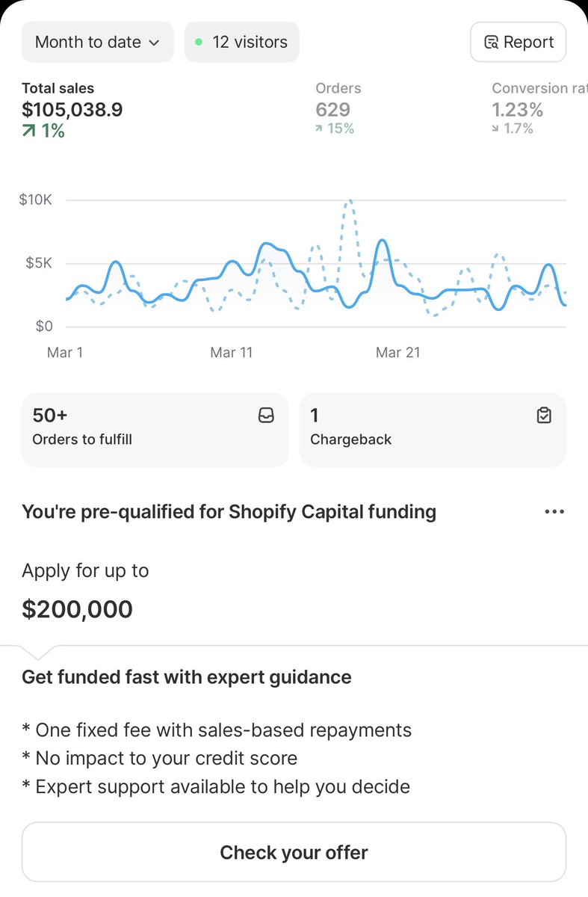Screen dimensions: 588x897
Task: Open the 1 Chargeback card
Action: point(433,430)
